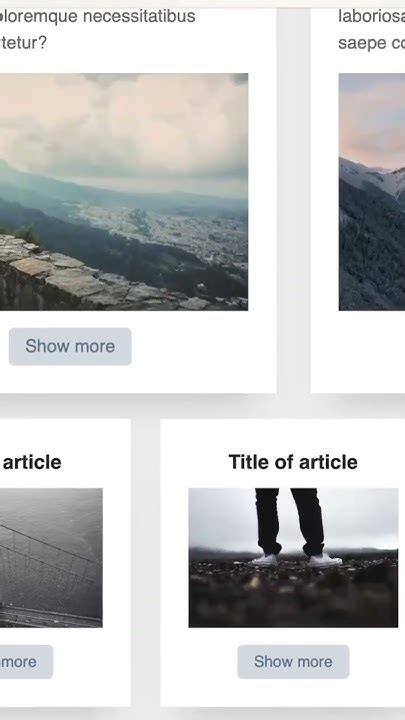This screenshot has width=405, height=720.
Task: Open the snowy mountain peak photo
Action: 372,192
